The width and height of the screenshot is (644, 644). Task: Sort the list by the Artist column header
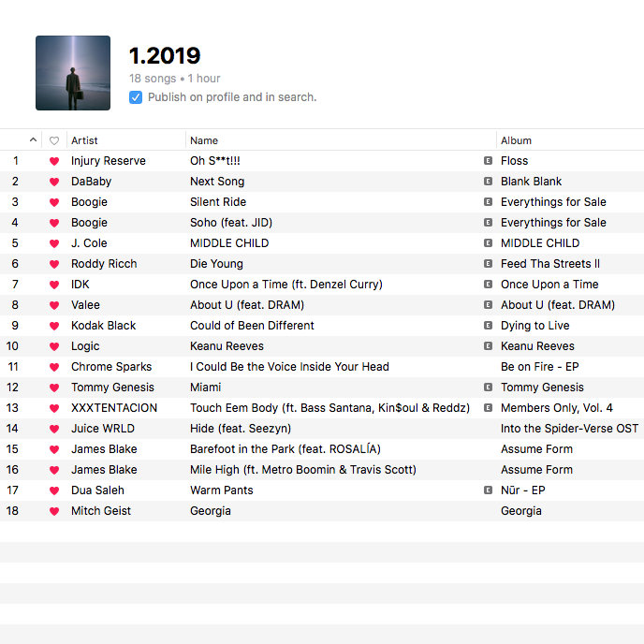click(84, 140)
